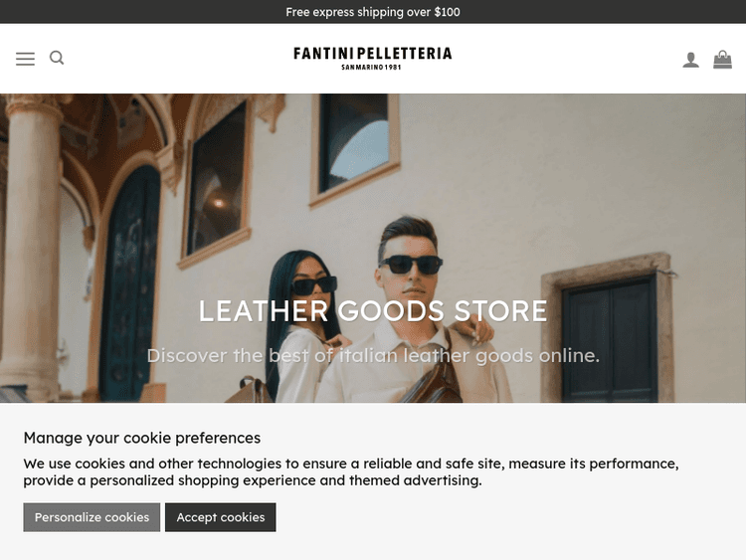Open the user account icon
Screen dimensions: 746x560
click(691, 60)
